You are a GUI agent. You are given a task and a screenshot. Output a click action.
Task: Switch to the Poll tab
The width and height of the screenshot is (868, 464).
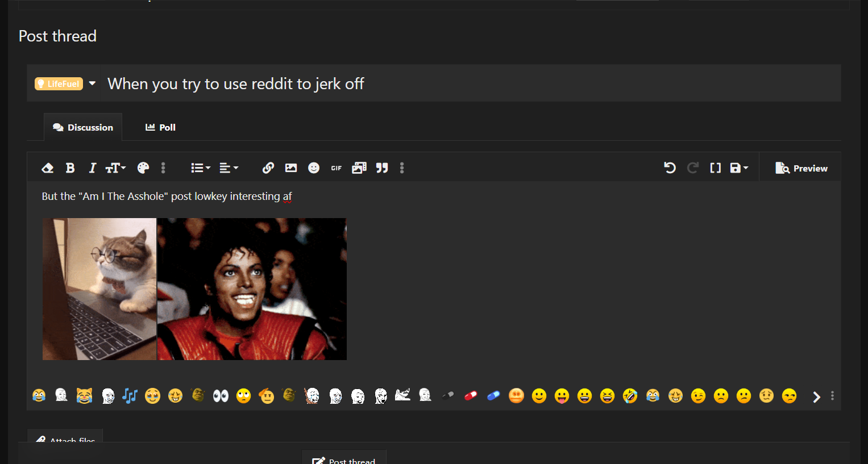coord(160,127)
